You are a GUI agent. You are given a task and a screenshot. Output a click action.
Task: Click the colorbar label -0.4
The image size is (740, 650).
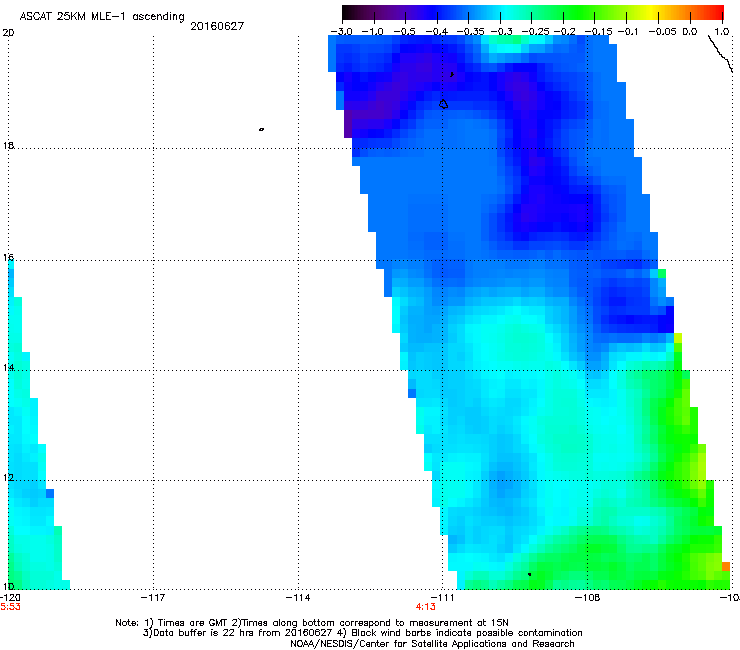[437, 32]
